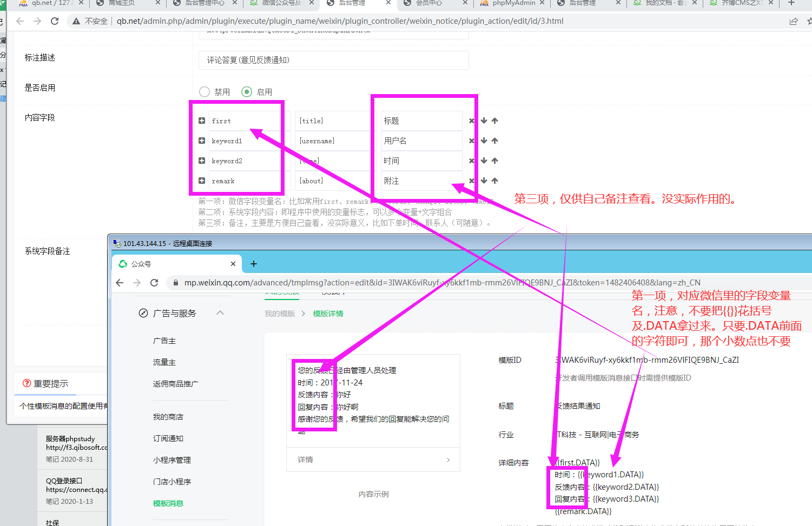Image resolution: width=812 pixels, height=526 pixels.
Task: Click the share icon in the address bar
Action: pos(793,21)
